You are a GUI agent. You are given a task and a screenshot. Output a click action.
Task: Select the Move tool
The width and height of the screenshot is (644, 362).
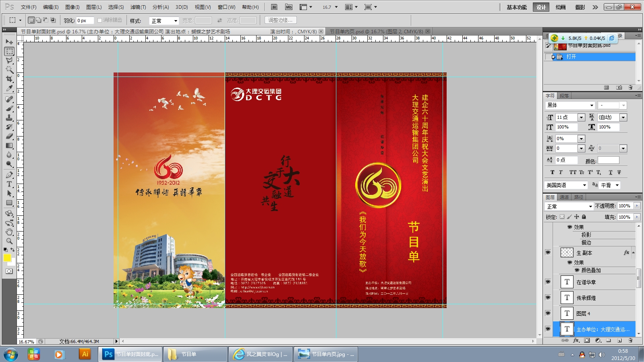click(x=9, y=42)
